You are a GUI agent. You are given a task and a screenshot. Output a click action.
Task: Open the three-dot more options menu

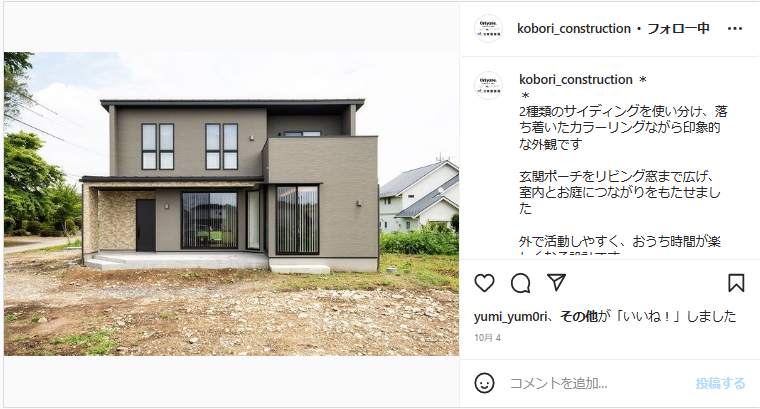pyautogui.click(x=735, y=29)
